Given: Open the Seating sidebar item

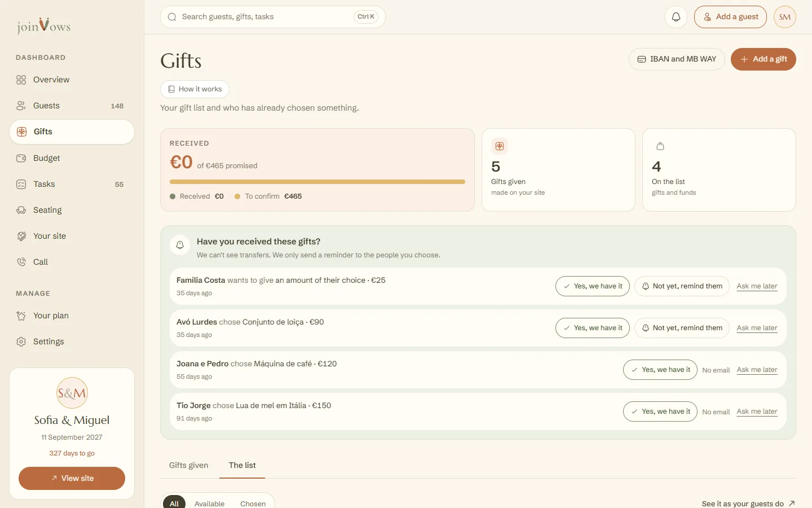Looking at the screenshot, I should tap(72, 210).
